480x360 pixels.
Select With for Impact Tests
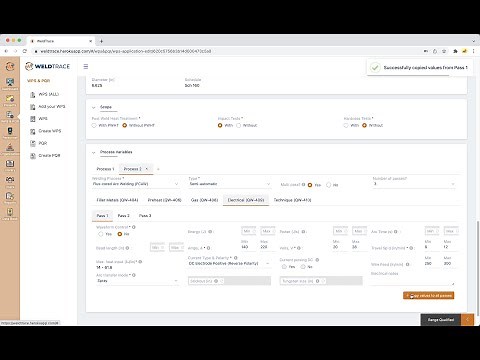220,125
